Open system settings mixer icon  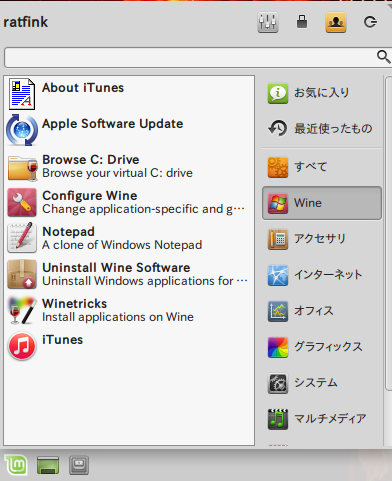pos(268,22)
